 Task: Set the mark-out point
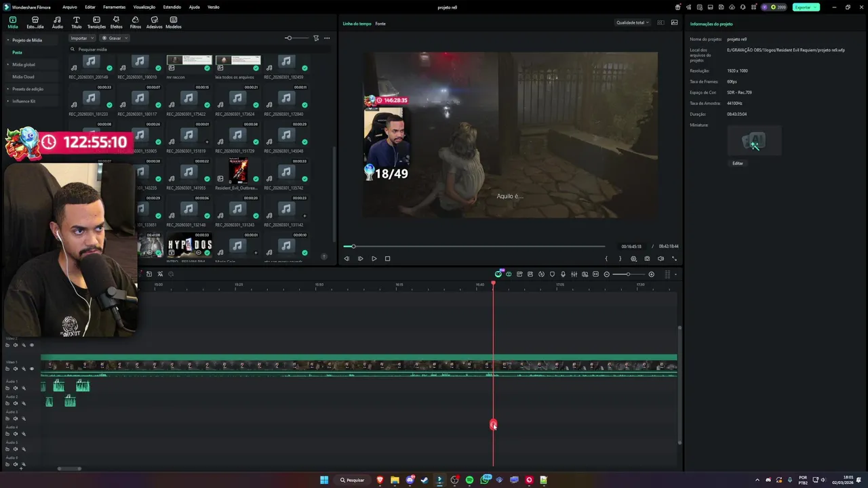click(620, 258)
